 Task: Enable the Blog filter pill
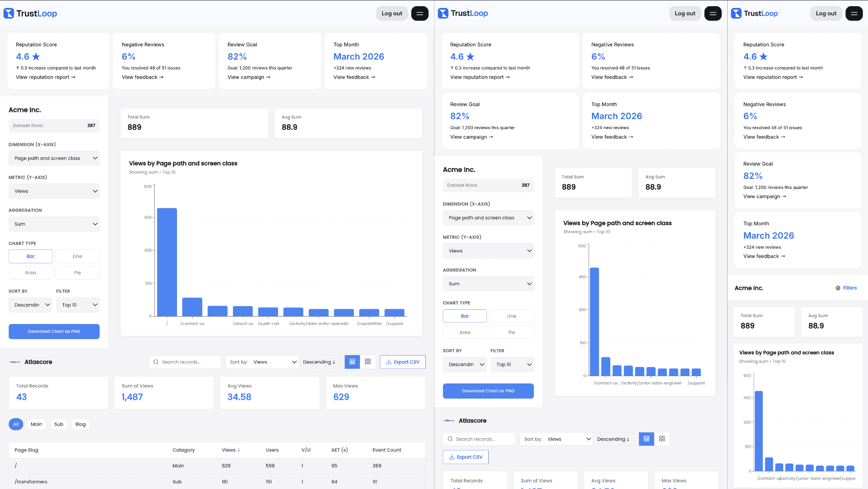(x=80, y=424)
